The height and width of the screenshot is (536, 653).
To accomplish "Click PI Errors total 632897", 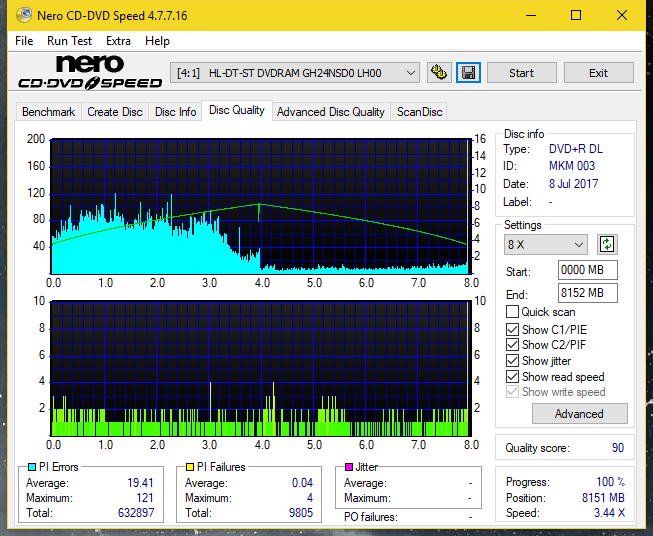I will click(136, 513).
